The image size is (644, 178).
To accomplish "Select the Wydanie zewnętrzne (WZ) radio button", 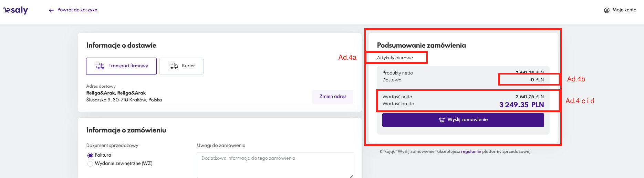I will pos(90,164).
